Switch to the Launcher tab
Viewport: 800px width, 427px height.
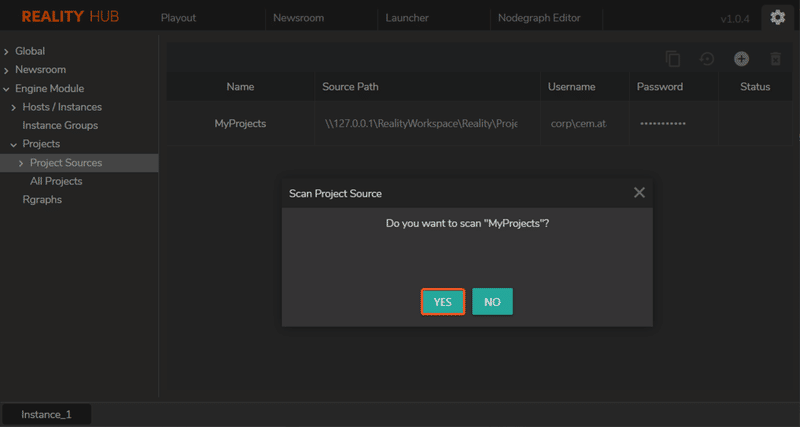pos(407,18)
